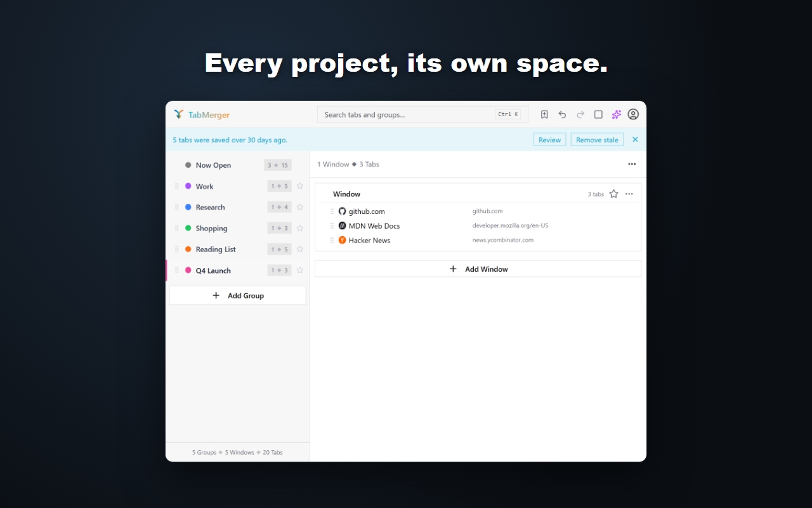
Task: Undo the last action
Action: coord(562,115)
